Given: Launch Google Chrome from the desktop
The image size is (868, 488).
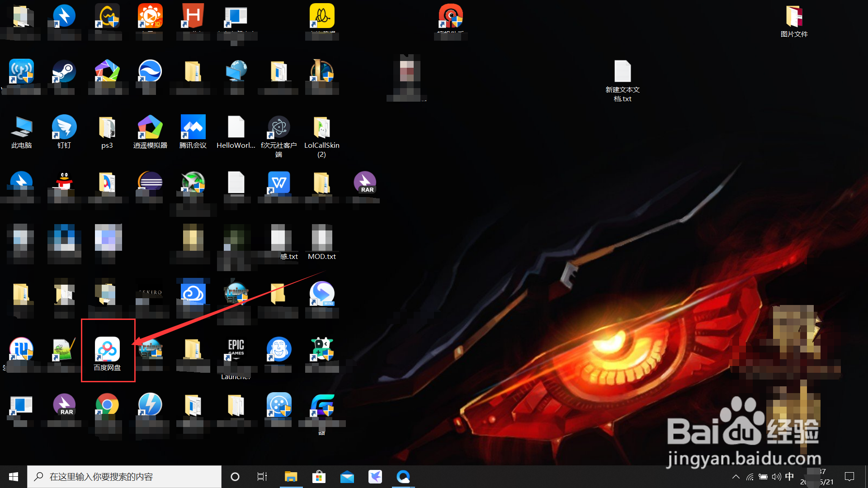Looking at the screenshot, I should pos(107,405).
